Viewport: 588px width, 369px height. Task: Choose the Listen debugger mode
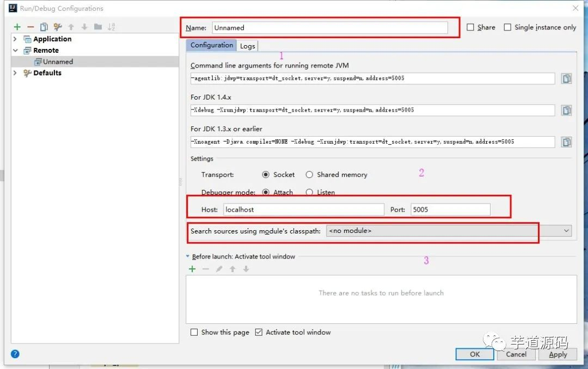pyautogui.click(x=309, y=192)
